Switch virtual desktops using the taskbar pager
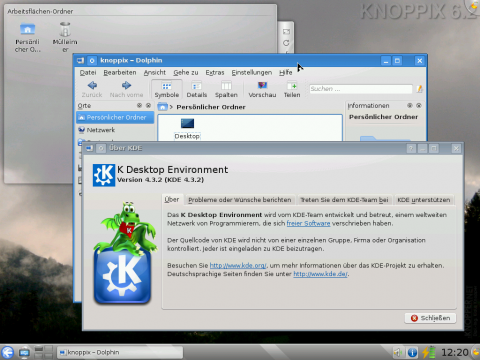This screenshot has width=480, height=360. tap(43, 352)
